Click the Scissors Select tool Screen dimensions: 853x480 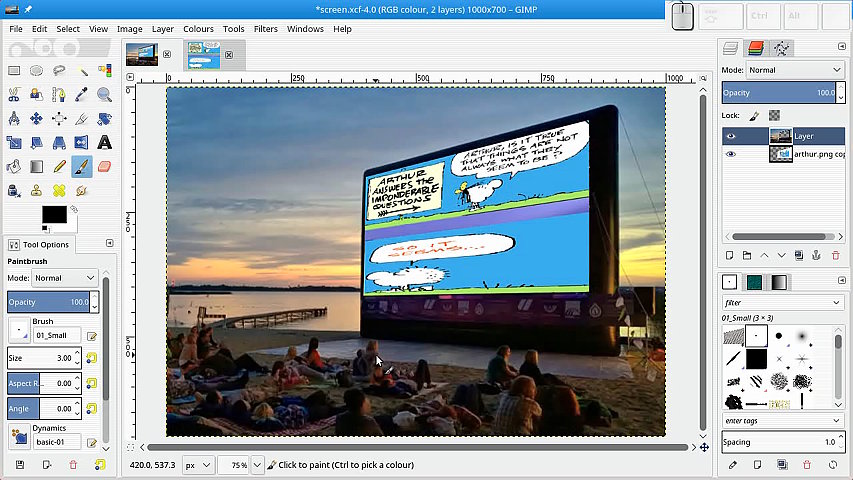coord(14,95)
